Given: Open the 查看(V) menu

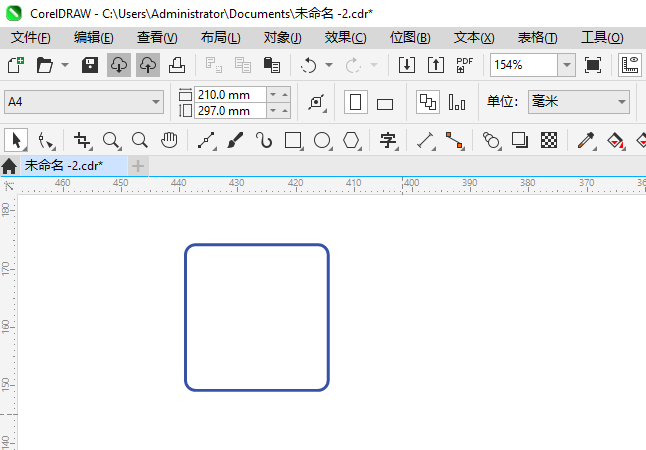Looking at the screenshot, I should pos(157,38).
